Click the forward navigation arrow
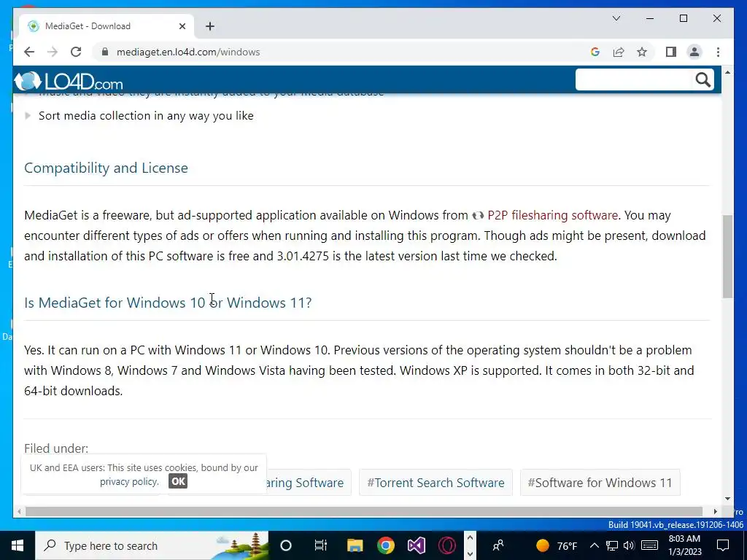The height and width of the screenshot is (560, 747). [53, 52]
